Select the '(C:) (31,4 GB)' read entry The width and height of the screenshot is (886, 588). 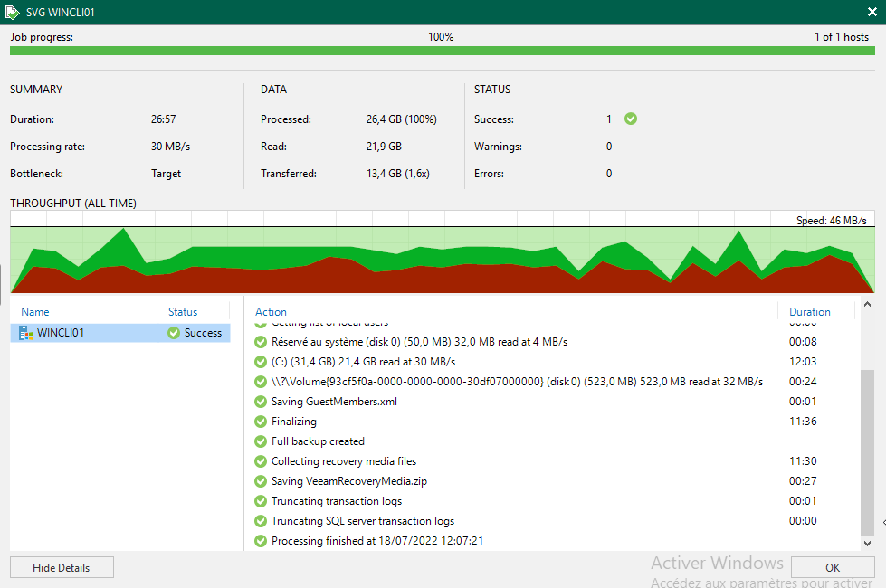[363, 362]
